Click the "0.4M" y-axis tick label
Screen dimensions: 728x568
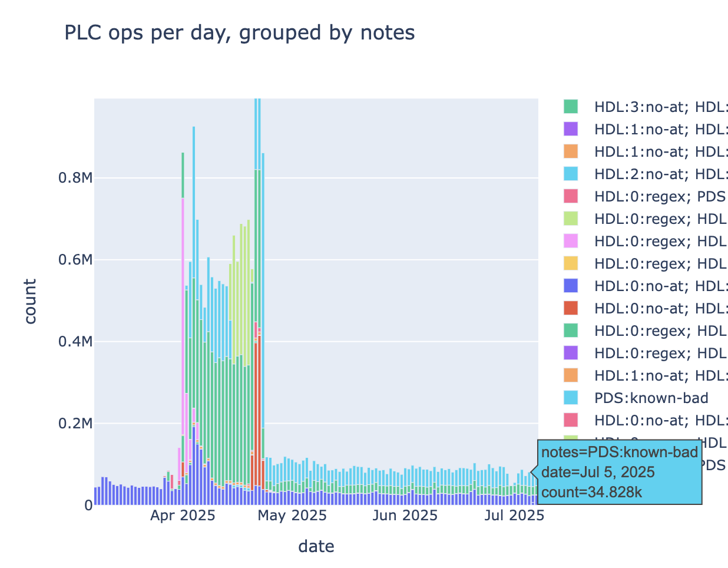(x=75, y=342)
